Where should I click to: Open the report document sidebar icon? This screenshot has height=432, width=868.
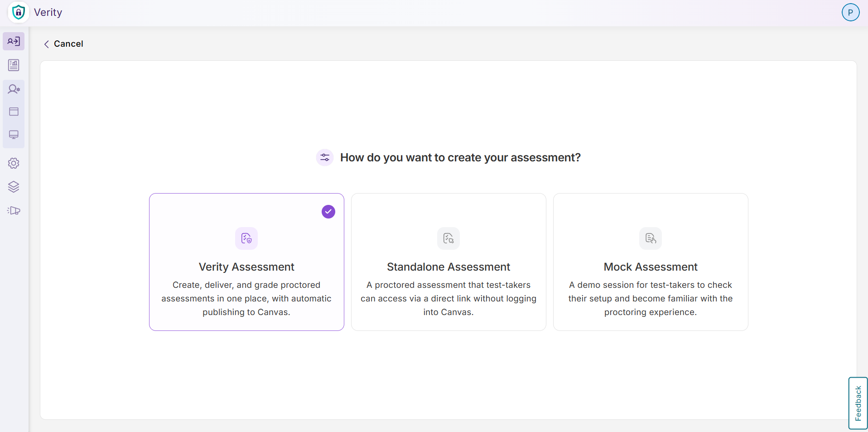(x=14, y=65)
